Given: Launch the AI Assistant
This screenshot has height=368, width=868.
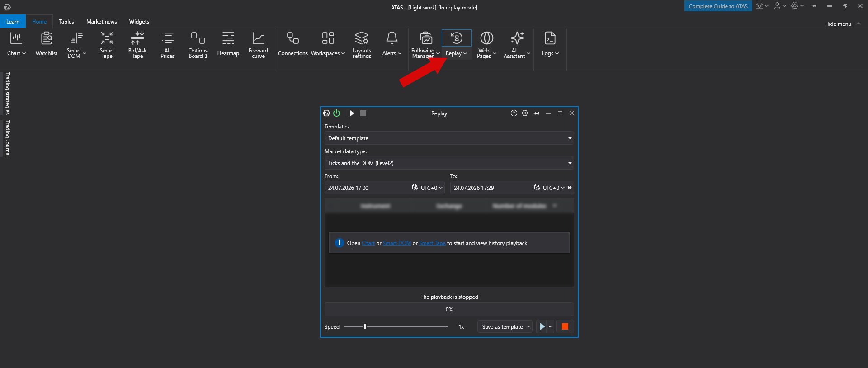Looking at the screenshot, I should (517, 44).
